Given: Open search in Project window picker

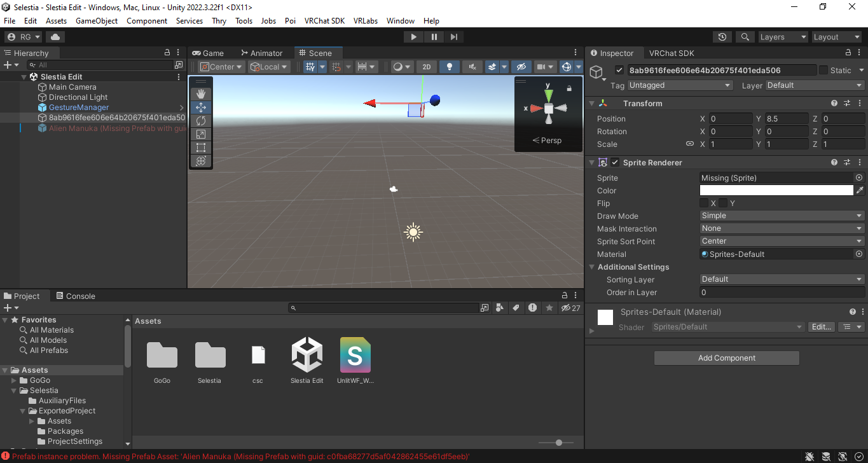Looking at the screenshot, I should click(485, 308).
